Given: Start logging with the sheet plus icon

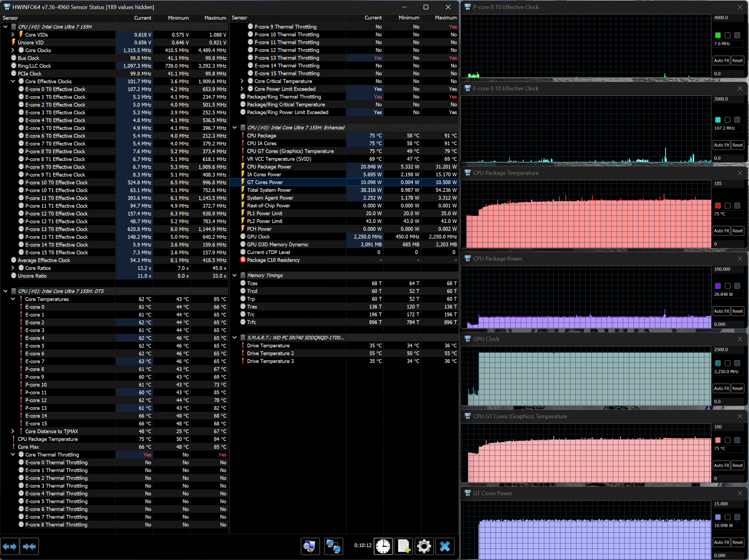Looking at the screenshot, I should pyautogui.click(x=404, y=546).
